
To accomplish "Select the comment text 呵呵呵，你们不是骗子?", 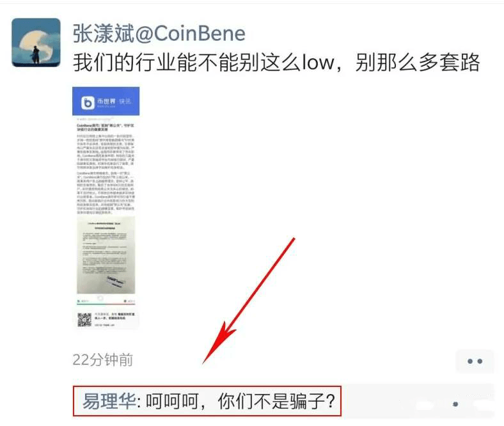I will [240, 401].
